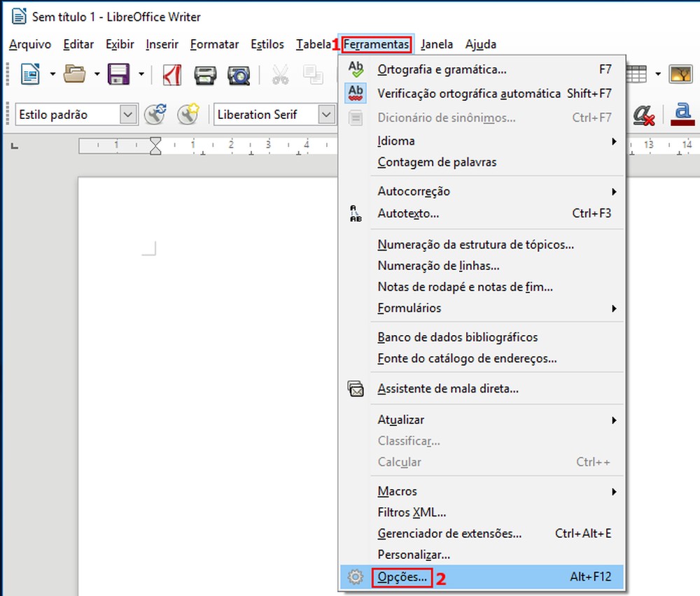Create a new text document
Viewport: 700px width, 596px height.
pyautogui.click(x=29, y=75)
